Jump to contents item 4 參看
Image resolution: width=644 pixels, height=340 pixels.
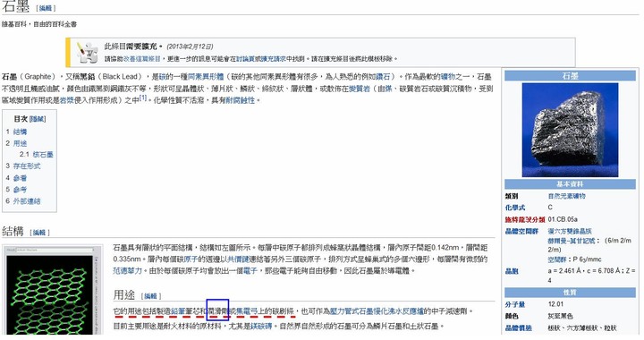click(20, 178)
